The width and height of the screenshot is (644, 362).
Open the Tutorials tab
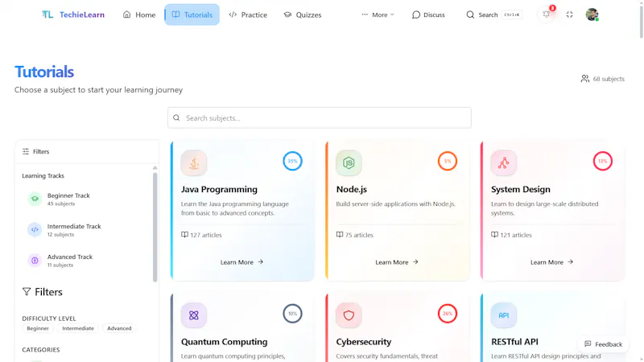point(192,14)
